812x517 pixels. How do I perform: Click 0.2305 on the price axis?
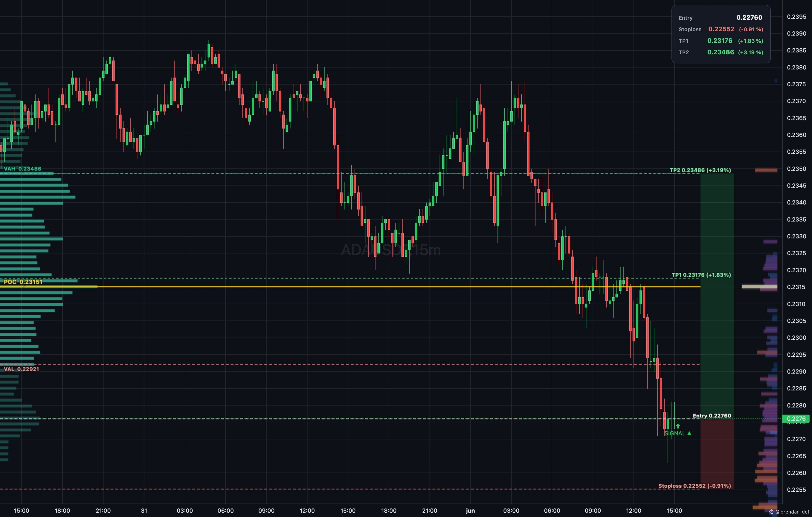pyautogui.click(x=797, y=321)
